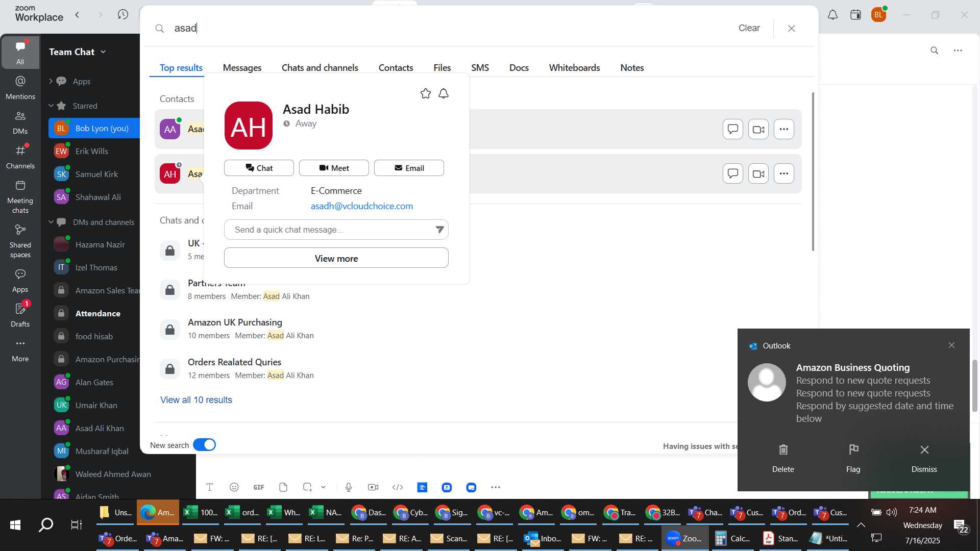Open asadh@vcloudchoice.com email link
Viewport: 980px width, 551px height.
pos(362,206)
